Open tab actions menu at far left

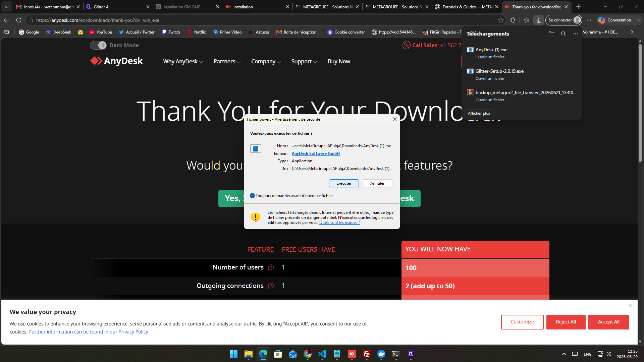point(7,7)
